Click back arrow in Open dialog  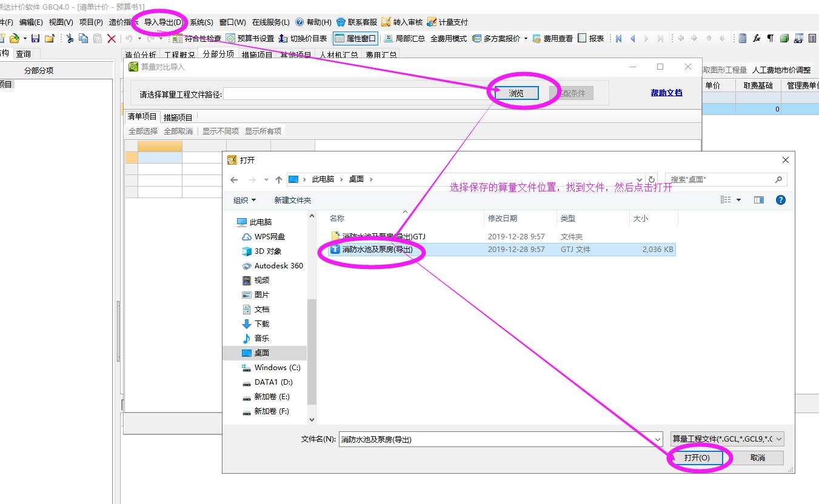click(234, 179)
